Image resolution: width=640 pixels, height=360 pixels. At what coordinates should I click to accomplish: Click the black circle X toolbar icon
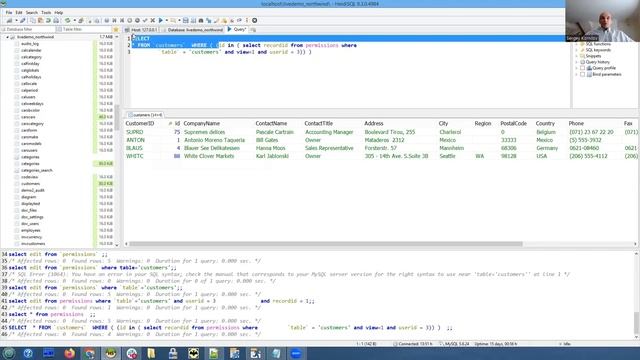[254, 20]
